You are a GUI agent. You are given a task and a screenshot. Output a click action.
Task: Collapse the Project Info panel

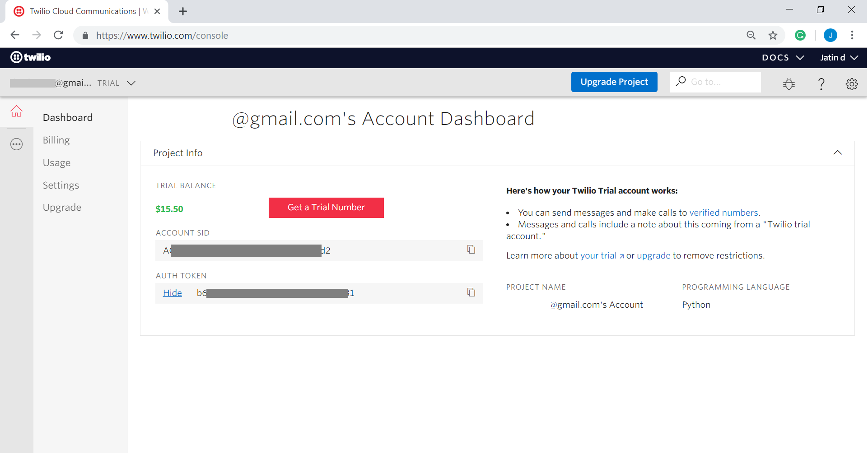(x=838, y=153)
